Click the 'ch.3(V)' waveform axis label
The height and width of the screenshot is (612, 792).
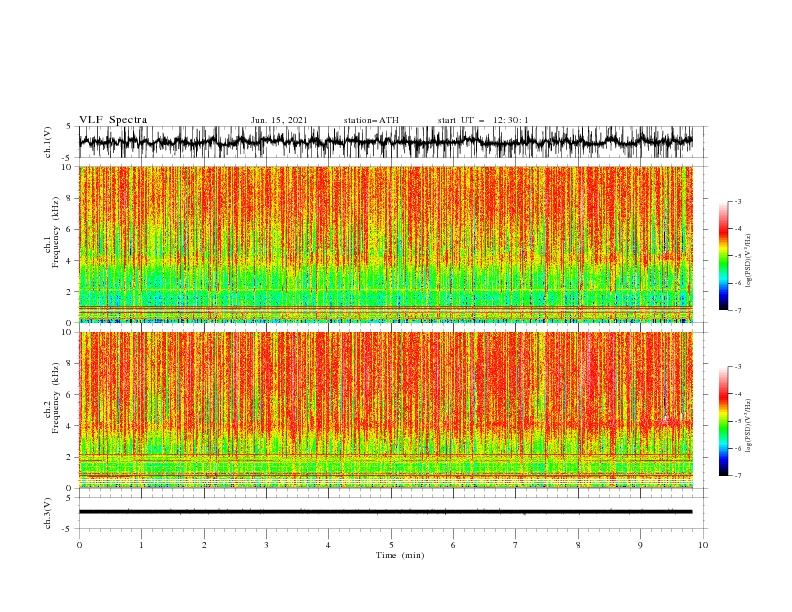[x=48, y=513]
